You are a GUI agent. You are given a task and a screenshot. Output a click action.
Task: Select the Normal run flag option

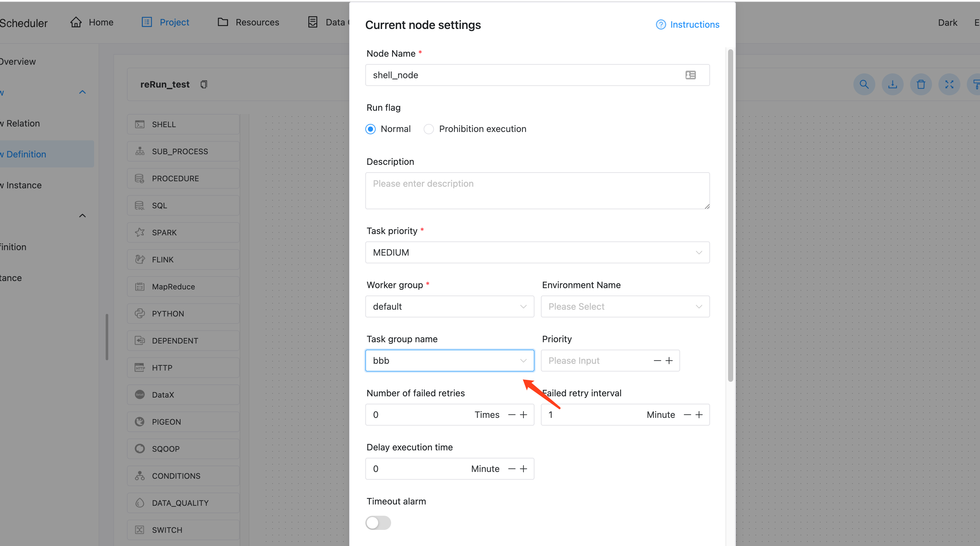[x=370, y=129]
